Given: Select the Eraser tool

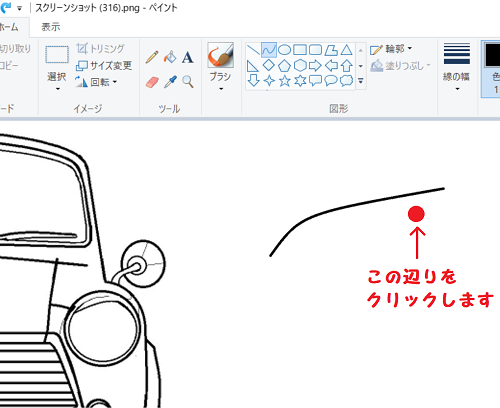Looking at the screenshot, I should (x=152, y=82).
